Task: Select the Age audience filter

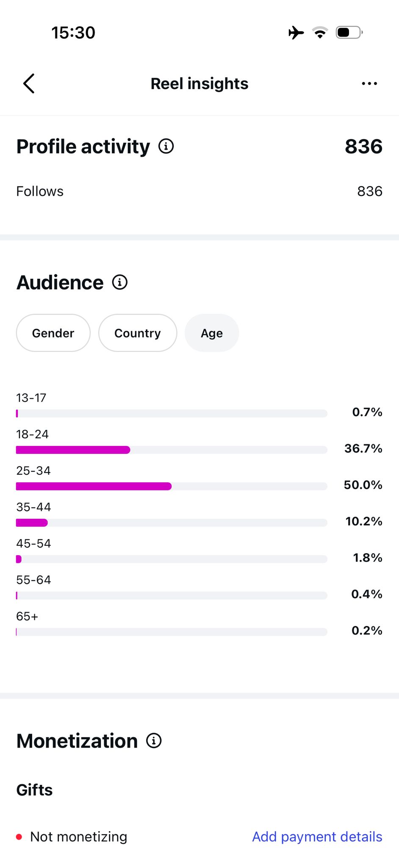Action: click(212, 333)
